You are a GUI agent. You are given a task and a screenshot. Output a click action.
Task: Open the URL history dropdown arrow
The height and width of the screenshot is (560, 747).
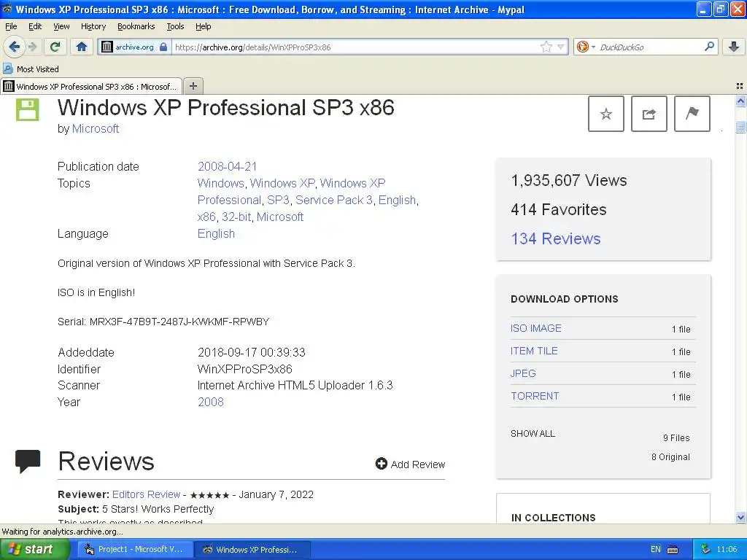[x=561, y=47]
